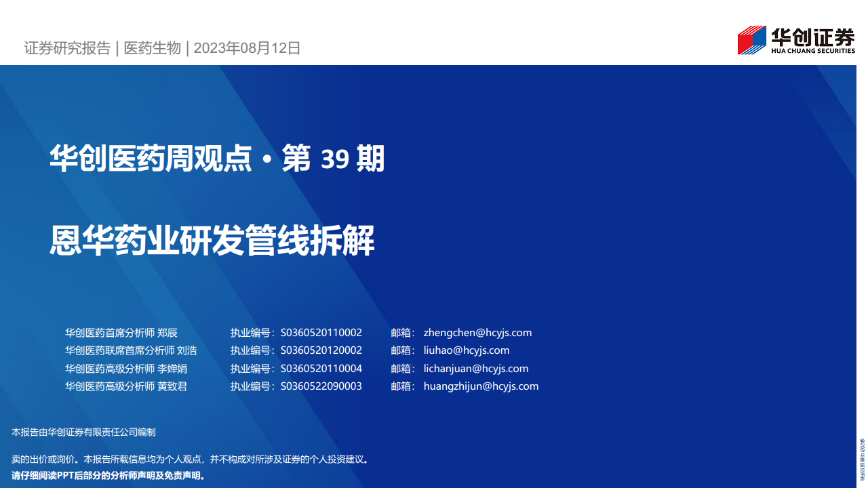Select the header category '医药生物'

click(x=153, y=48)
